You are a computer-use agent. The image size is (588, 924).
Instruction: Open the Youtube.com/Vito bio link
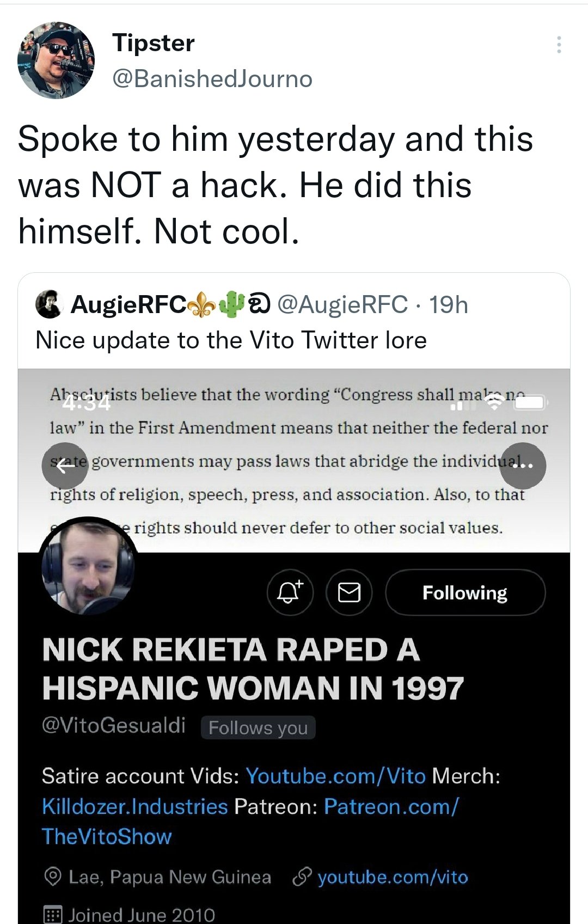[335, 776]
